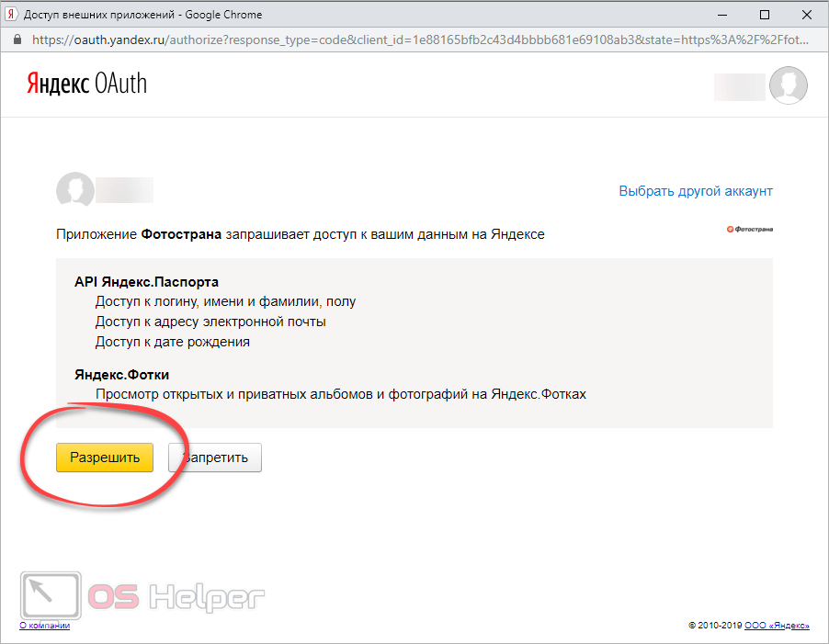Click the small Фотострана app logo
Screen dimensions: 829x644
click(x=749, y=229)
